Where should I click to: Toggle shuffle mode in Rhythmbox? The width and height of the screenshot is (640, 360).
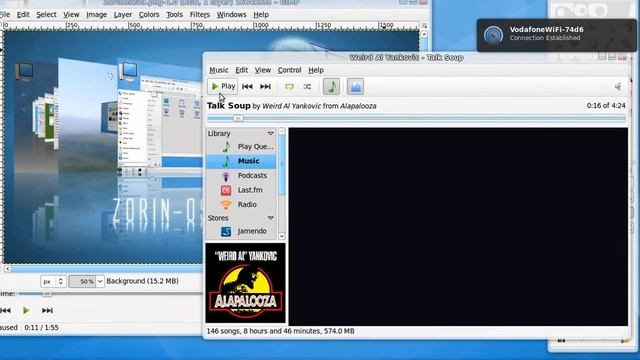click(x=307, y=87)
